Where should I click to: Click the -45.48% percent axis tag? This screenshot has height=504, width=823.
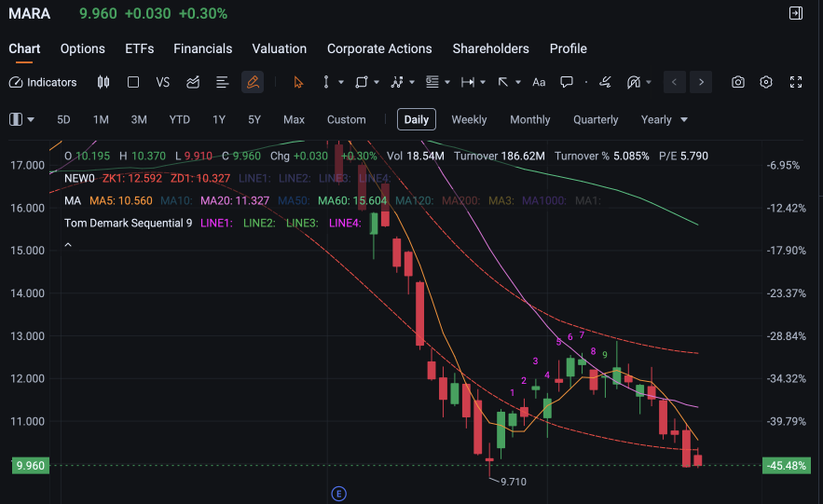click(787, 466)
